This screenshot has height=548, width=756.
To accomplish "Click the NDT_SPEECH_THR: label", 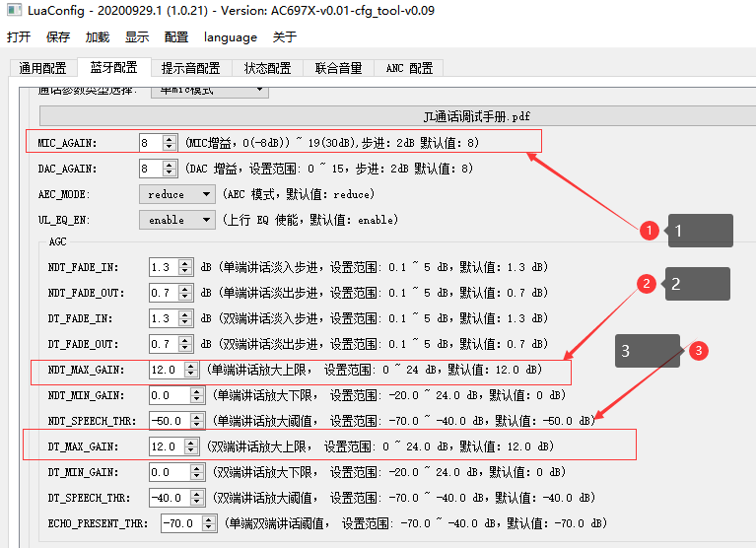I will pos(92,421).
